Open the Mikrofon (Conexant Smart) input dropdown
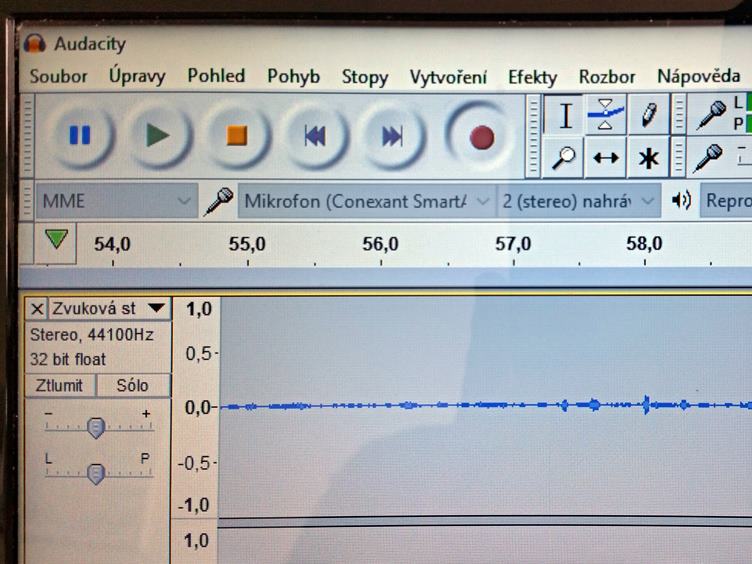Screen dimensions: 752x564 367,201
